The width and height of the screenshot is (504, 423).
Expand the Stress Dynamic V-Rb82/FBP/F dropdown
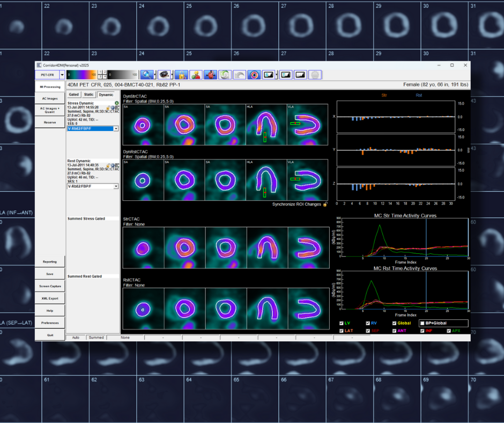pos(116,129)
